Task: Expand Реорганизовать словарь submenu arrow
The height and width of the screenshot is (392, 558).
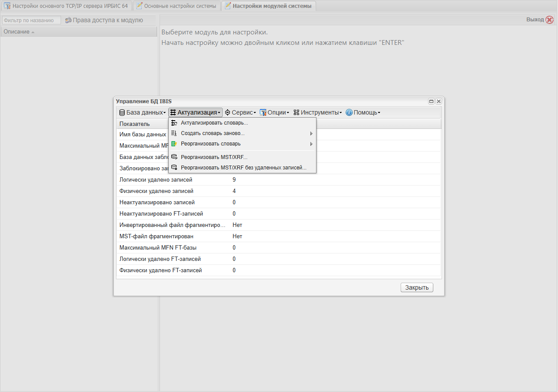Action: tap(311, 144)
